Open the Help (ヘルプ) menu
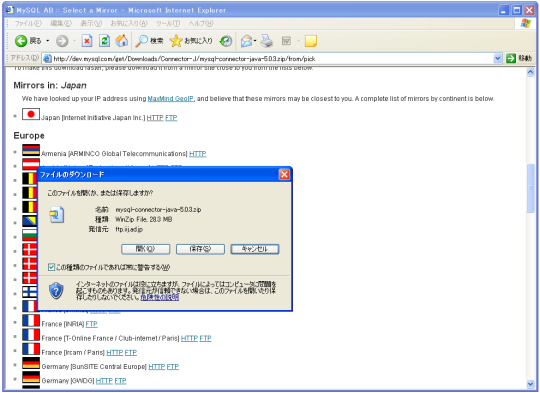The height and width of the screenshot is (393, 540). coord(201,23)
